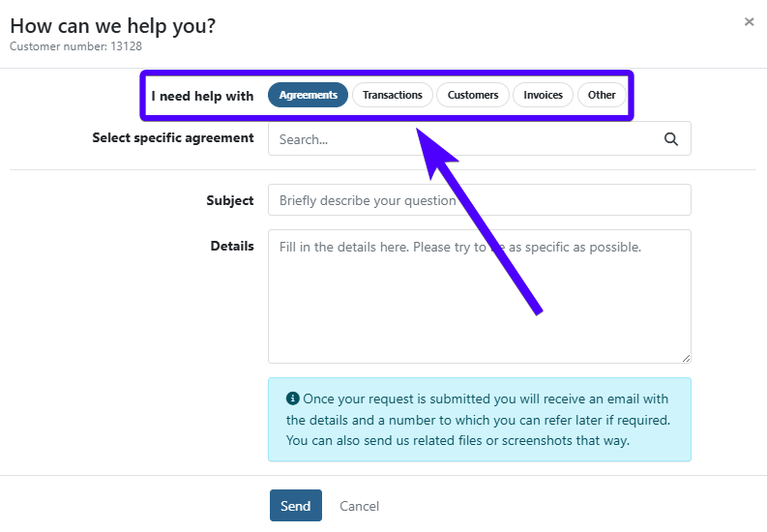Click the "How can we help you?" heading

click(112, 26)
